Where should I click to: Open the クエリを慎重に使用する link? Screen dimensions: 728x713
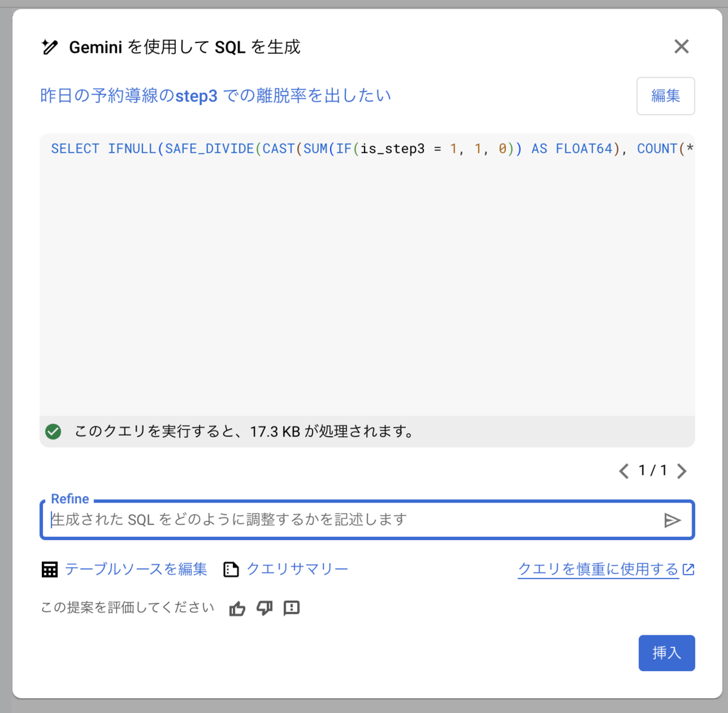click(x=598, y=569)
